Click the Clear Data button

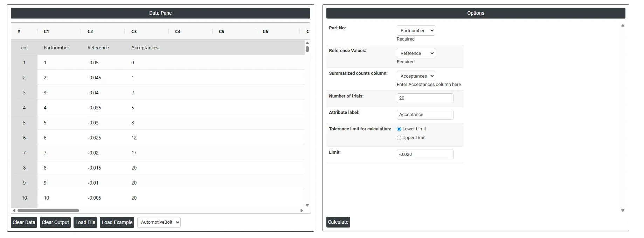(24, 222)
